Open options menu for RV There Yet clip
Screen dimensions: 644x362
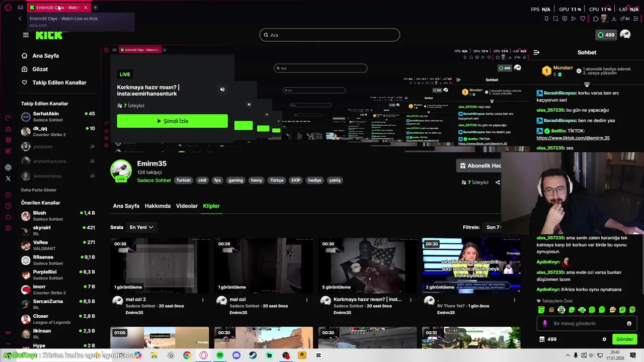click(514, 300)
